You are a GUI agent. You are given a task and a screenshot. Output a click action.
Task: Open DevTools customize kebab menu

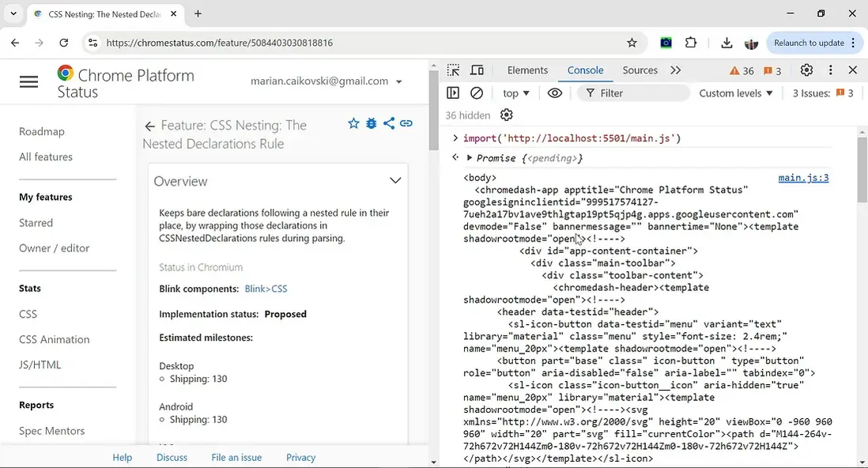tap(830, 70)
